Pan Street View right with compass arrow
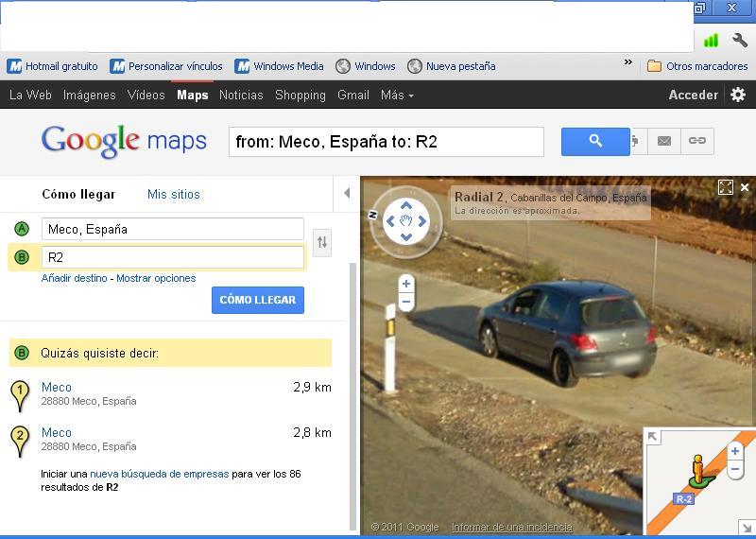This screenshot has width=756, height=539. (422, 221)
